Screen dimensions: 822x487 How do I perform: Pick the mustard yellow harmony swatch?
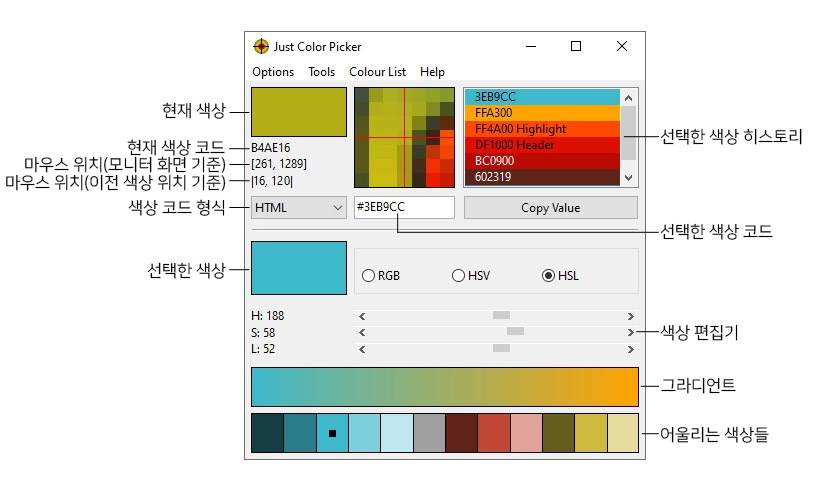point(591,433)
